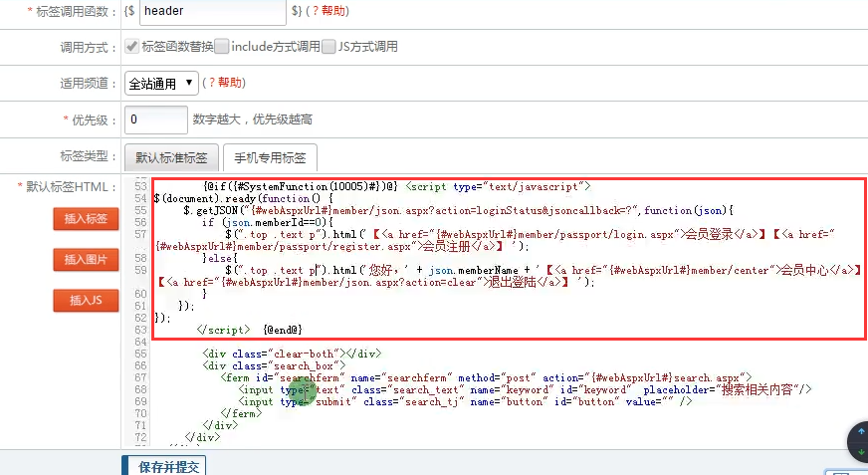868x475 pixels.
Task: Switch to the 手机专用标签 tab
Action: pyautogui.click(x=269, y=157)
